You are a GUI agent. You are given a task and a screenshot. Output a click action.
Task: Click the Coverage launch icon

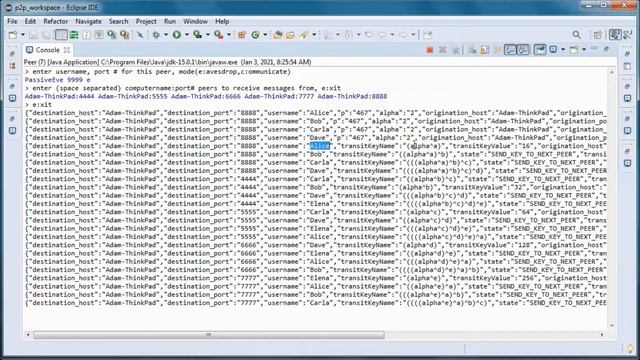pyautogui.click(x=198, y=35)
